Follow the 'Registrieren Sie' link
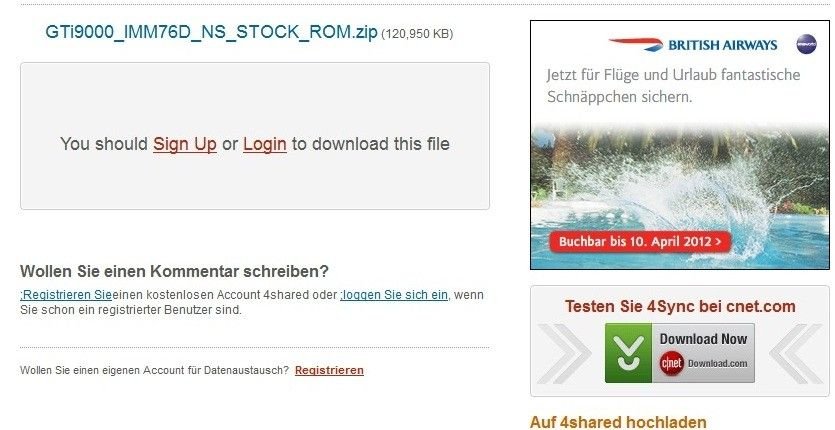Viewport: 835px width, 430px height. (66, 295)
